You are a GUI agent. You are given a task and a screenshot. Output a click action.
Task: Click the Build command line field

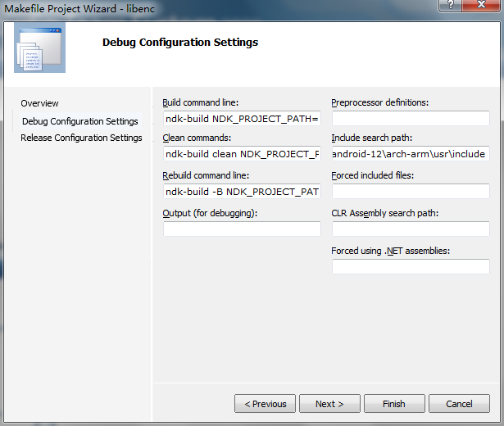tap(241, 119)
